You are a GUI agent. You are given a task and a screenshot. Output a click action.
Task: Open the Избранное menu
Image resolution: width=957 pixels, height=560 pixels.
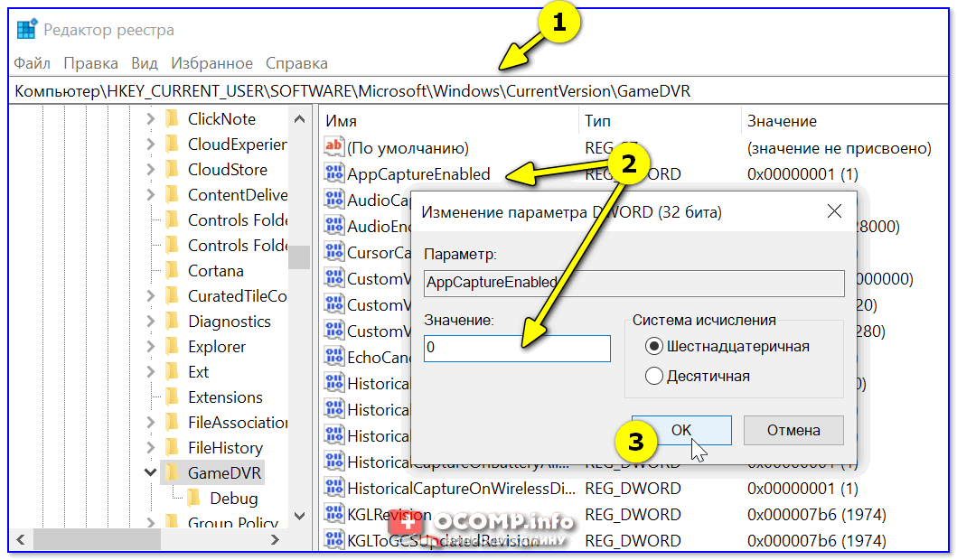[211, 63]
